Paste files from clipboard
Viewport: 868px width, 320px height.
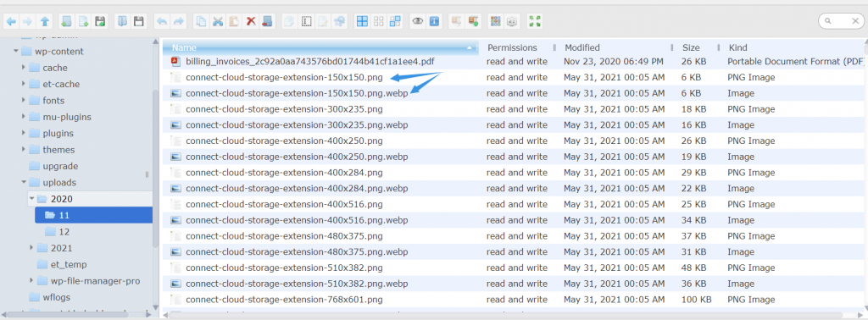point(234,21)
